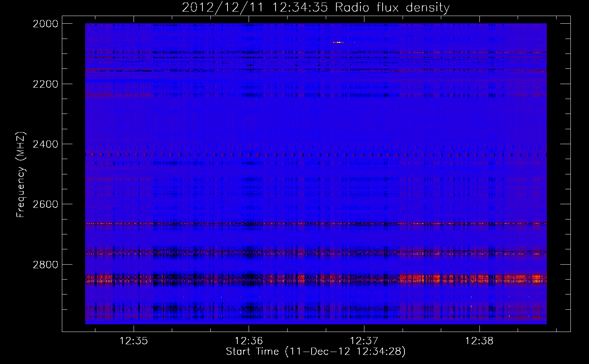Click the 12:35 time tick label
This screenshot has height=364, width=589.
pos(134,341)
